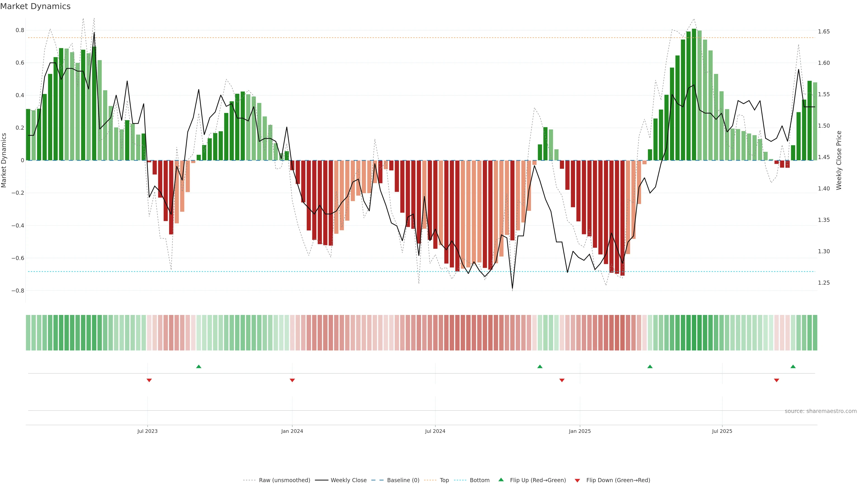Hide the Top threshold legend series
This screenshot has width=868, height=488.
444,480
